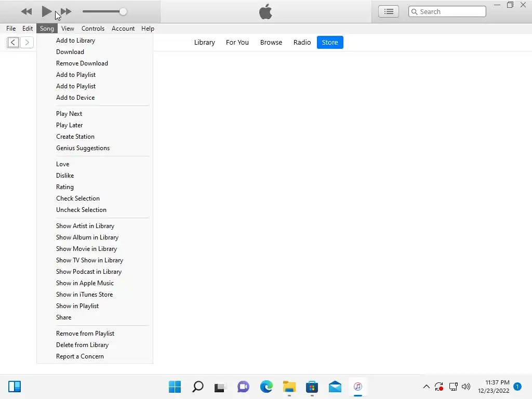Choose Report a Concern item
The height and width of the screenshot is (399, 532).
(95, 356)
